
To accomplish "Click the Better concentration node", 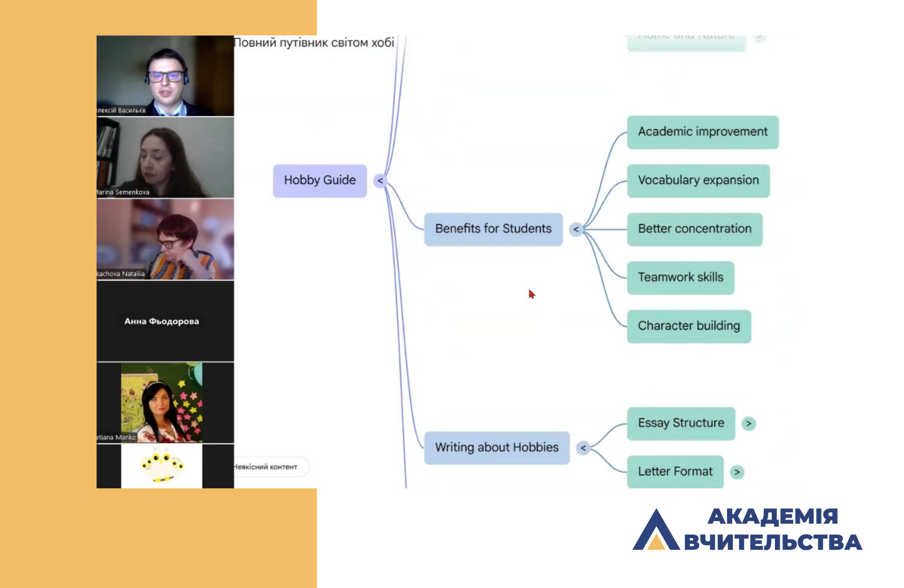I will click(694, 229).
